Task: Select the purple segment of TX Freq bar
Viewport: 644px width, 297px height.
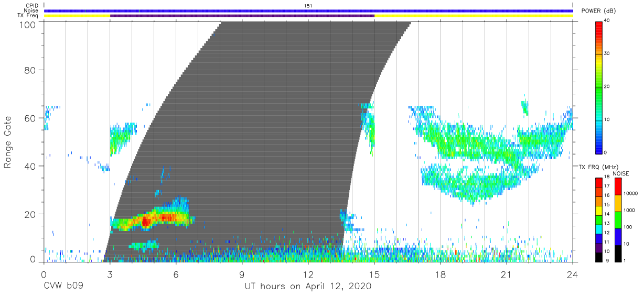Action: coord(242,16)
